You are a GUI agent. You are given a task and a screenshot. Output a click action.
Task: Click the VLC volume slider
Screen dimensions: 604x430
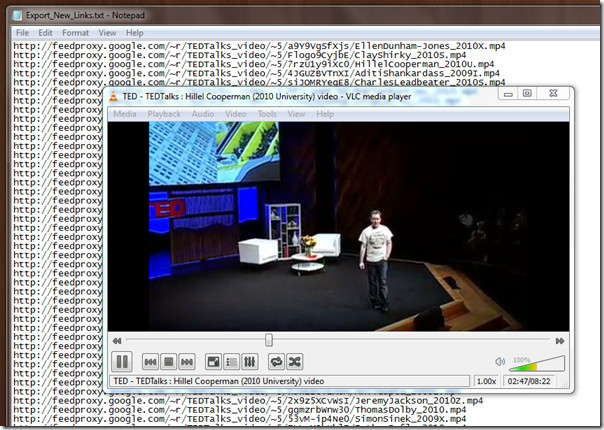click(x=537, y=364)
